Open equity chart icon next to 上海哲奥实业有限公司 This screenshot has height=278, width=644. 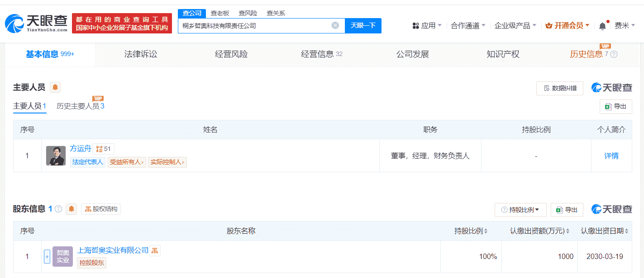pyautogui.click(x=155, y=250)
